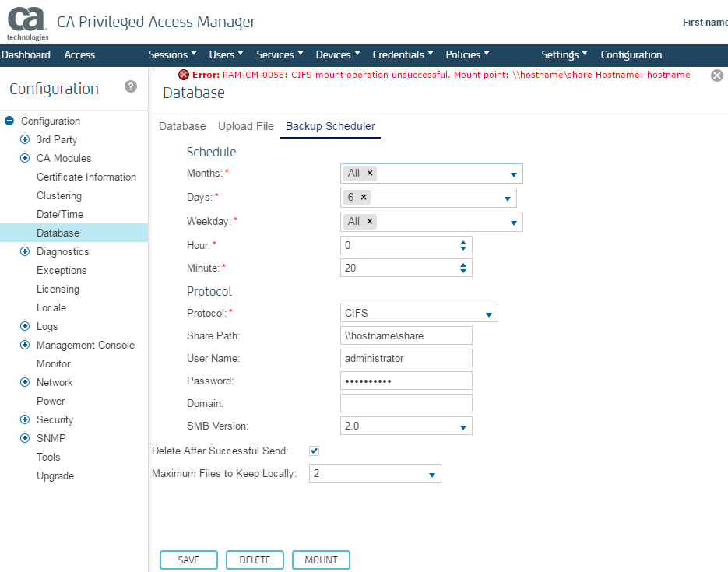Switch to the Upload File tab
Image resolution: width=728 pixels, height=572 pixels.
pos(245,126)
